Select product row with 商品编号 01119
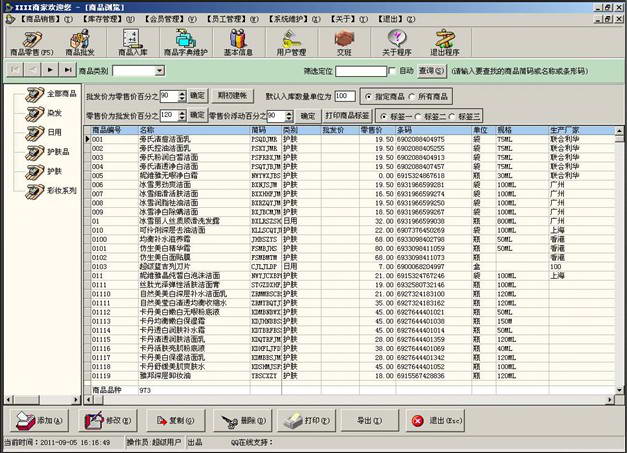Screen dimensions: 627x453 tap(349, 376)
